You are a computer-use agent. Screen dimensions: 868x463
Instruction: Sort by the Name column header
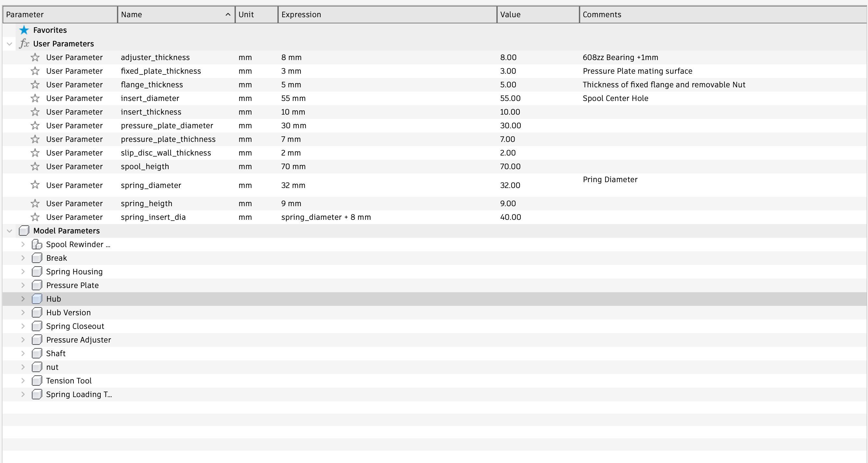pyautogui.click(x=176, y=15)
